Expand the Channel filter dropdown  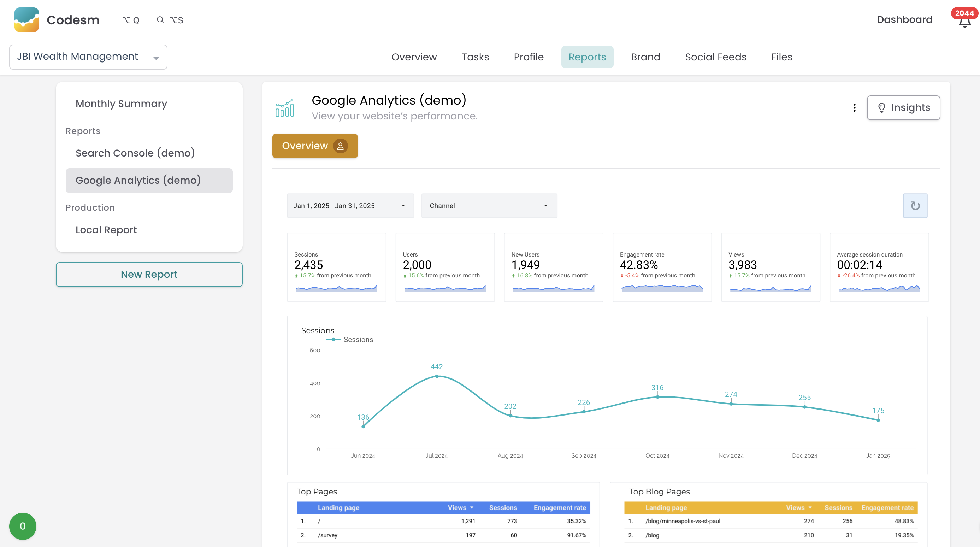pyautogui.click(x=489, y=205)
